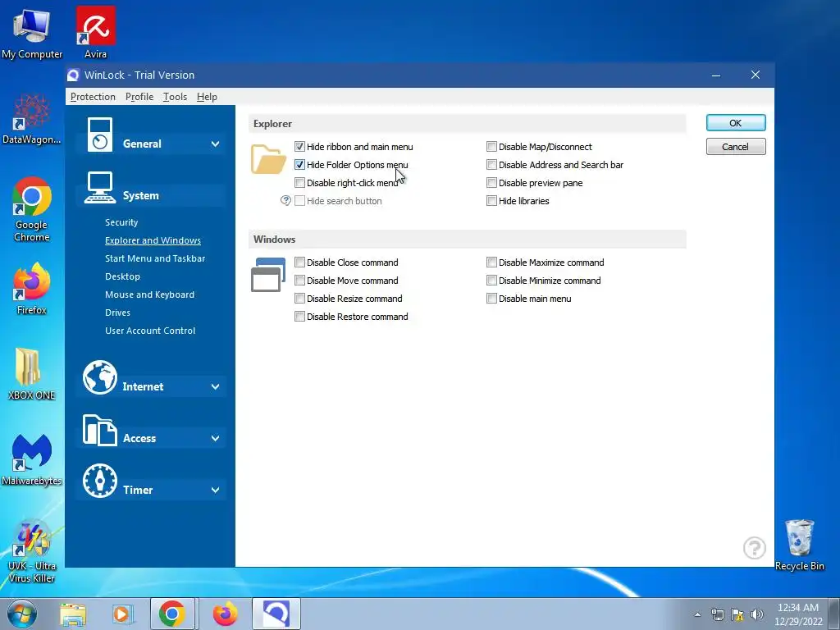
Task: Open File Explorer from the taskbar
Action: point(73,614)
